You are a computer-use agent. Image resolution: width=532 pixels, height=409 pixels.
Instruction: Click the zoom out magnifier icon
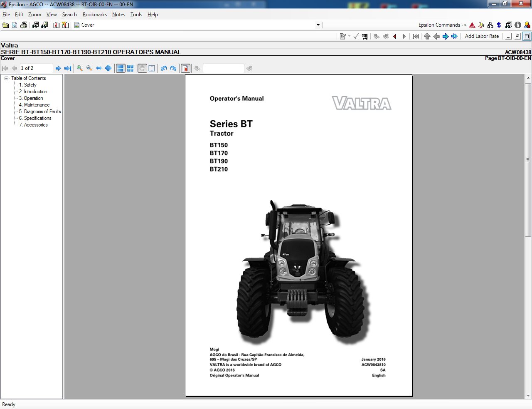89,68
